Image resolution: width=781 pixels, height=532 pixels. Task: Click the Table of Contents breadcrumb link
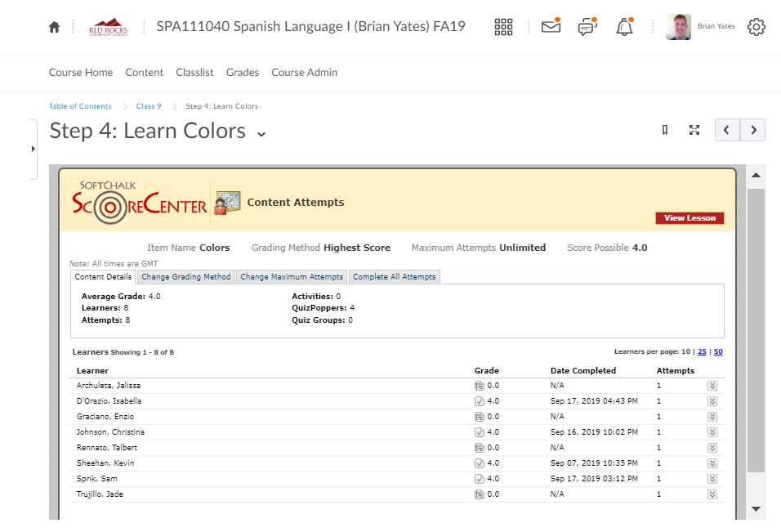point(80,106)
